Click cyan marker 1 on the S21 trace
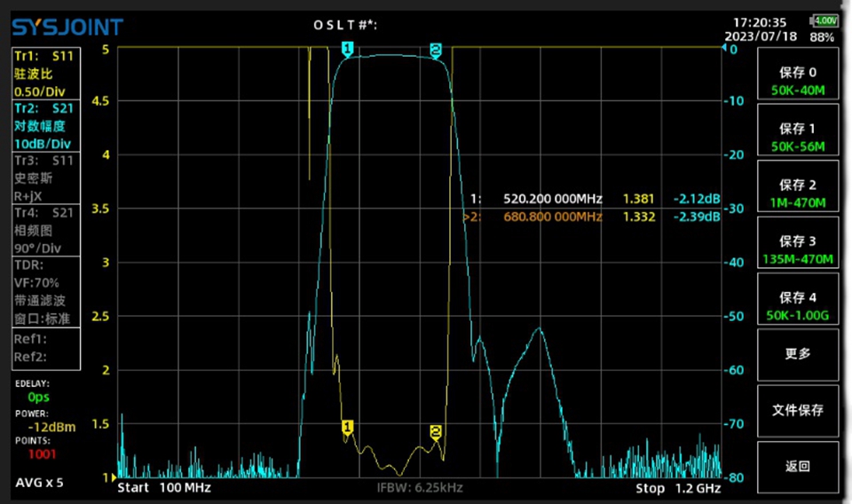The width and height of the screenshot is (852, 504). click(347, 49)
